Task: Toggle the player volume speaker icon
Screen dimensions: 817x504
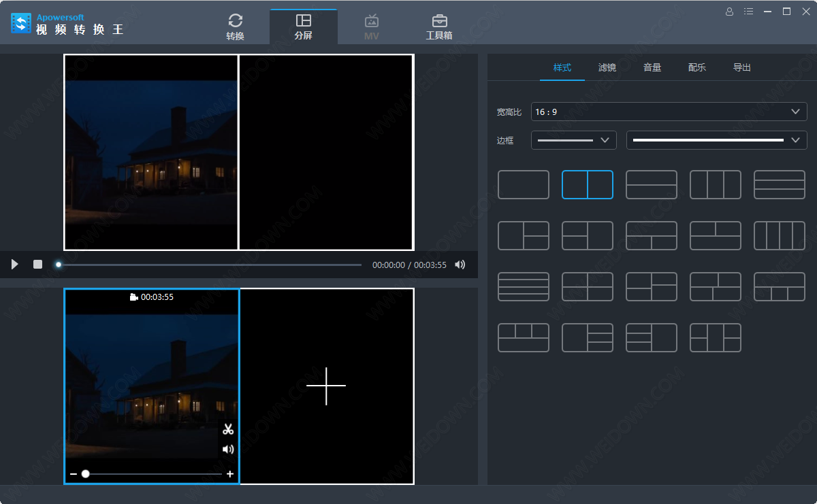Action: [x=460, y=265]
